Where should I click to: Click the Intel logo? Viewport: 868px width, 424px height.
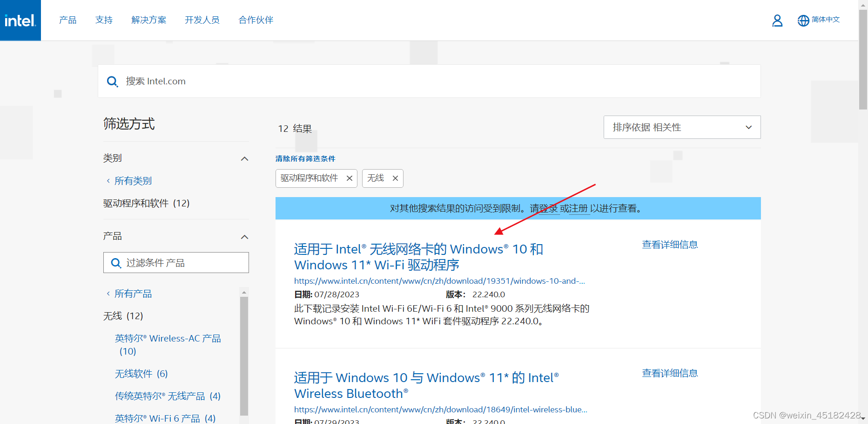click(x=20, y=20)
